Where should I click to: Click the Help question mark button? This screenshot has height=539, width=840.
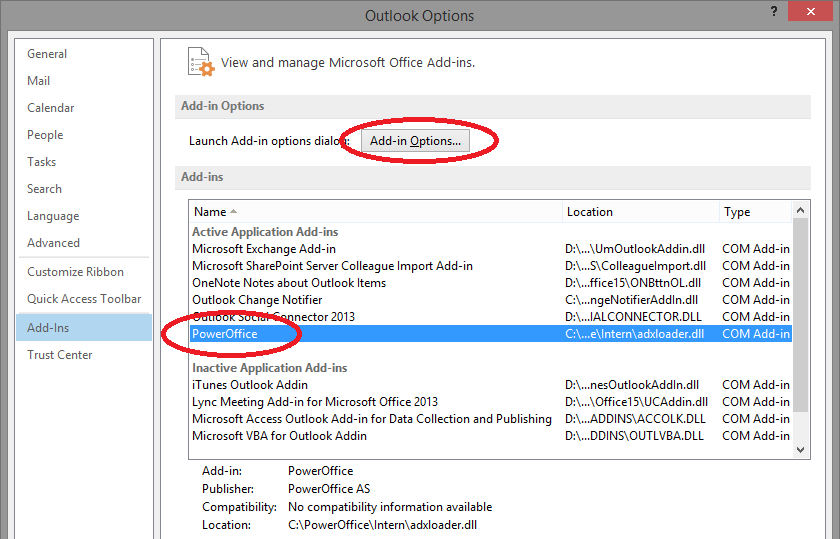click(x=774, y=11)
